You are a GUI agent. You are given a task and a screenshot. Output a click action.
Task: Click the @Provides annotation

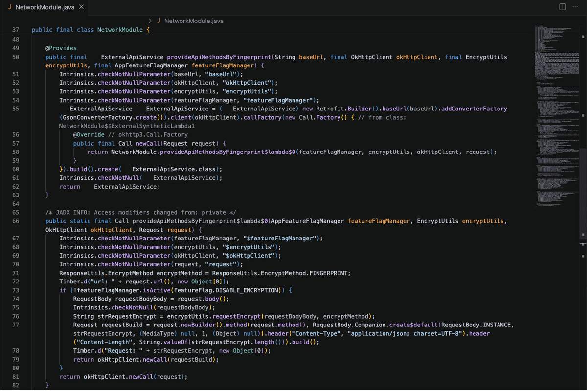(61, 48)
